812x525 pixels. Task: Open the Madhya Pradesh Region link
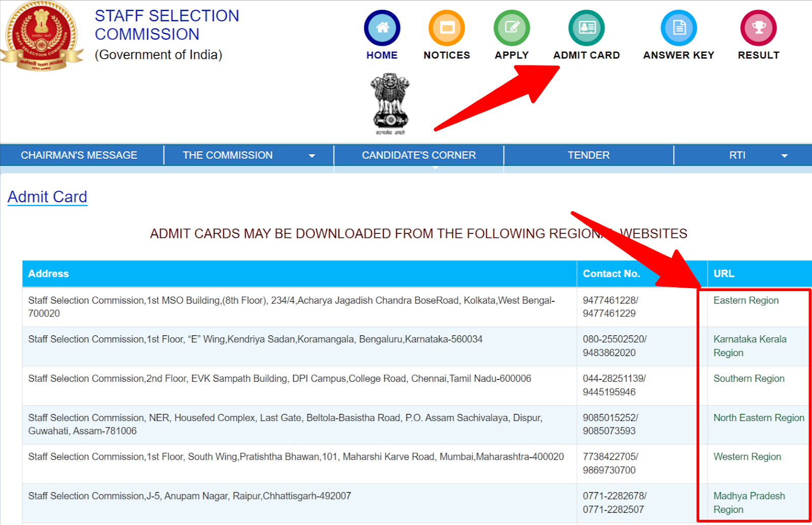pyautogui.click(x=749, y=503)
